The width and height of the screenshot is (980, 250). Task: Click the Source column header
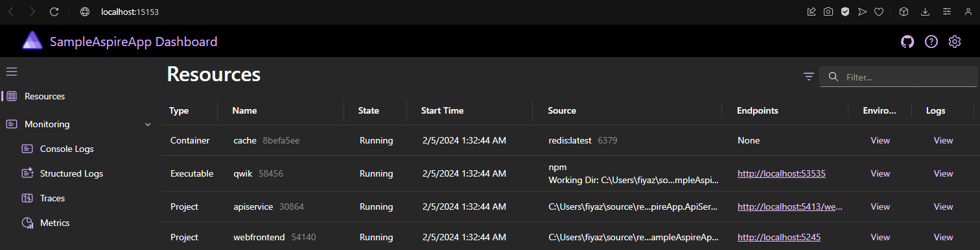point(562,110)
